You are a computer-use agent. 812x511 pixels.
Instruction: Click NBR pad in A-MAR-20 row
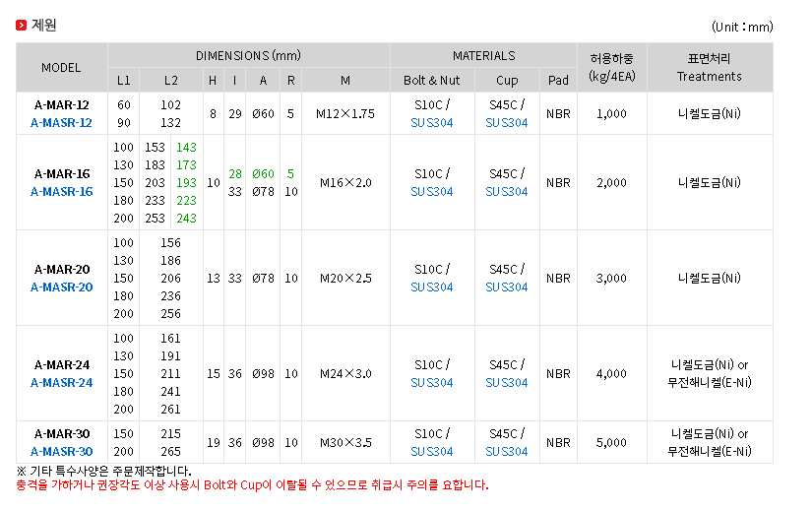coord(558,279)
